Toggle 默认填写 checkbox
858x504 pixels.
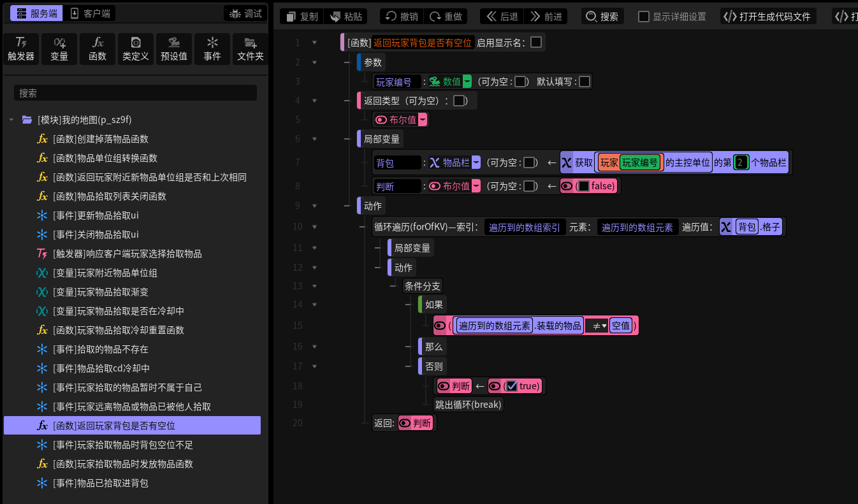(x=585, y=82)
